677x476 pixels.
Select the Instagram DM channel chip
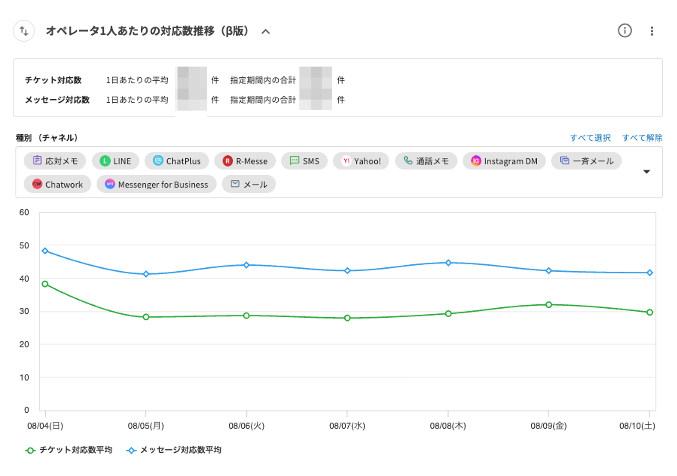tap(505, 160)
